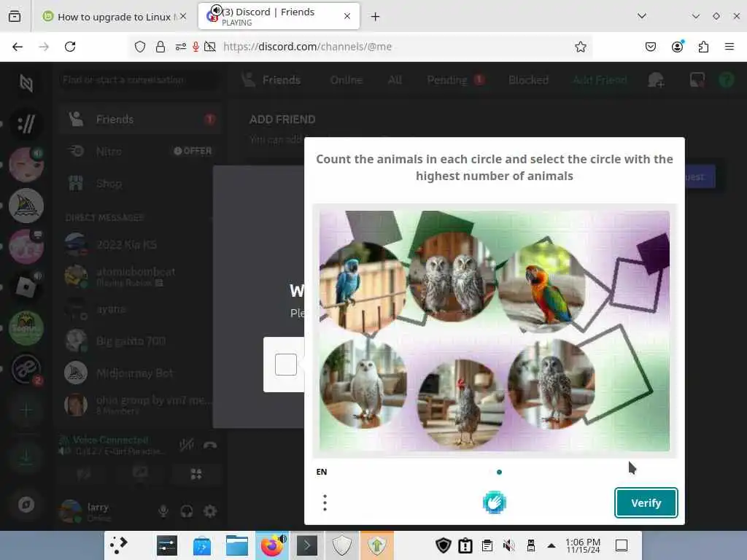Toggle noise suppression in voice panel
The width and height of the screenshot is (747, 560).
tap(186, 446)
